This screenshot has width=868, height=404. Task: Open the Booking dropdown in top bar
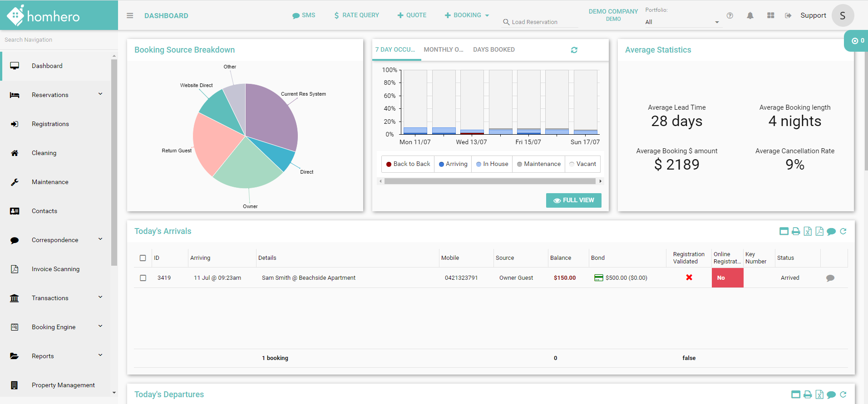[x=467, y=15]
